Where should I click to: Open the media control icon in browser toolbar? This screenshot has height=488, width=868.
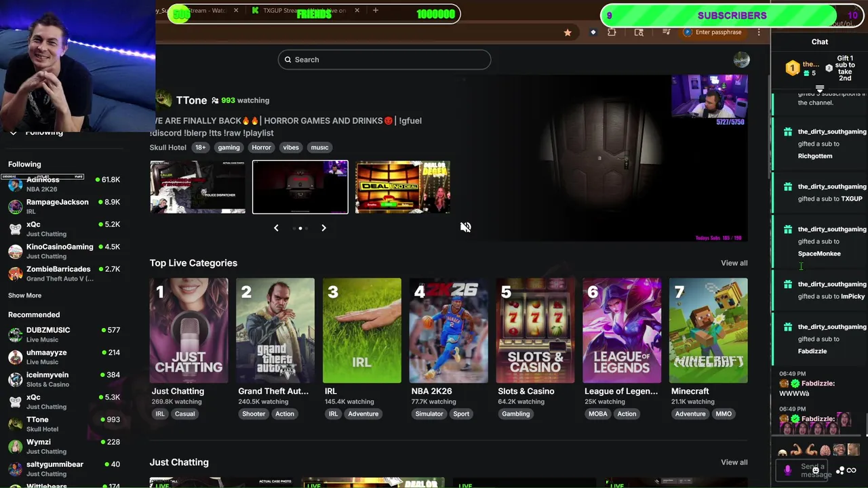(666, 33)
